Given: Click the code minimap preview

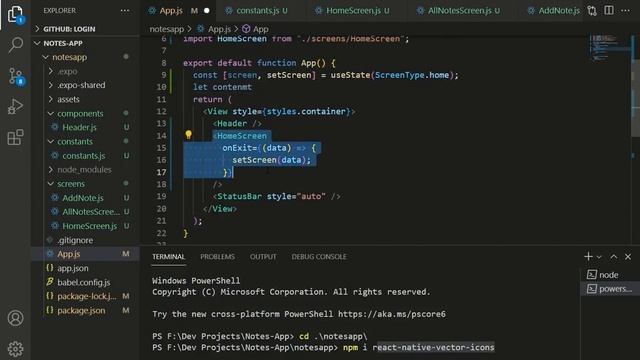Looking at the screenshot, I should [609, 49].
